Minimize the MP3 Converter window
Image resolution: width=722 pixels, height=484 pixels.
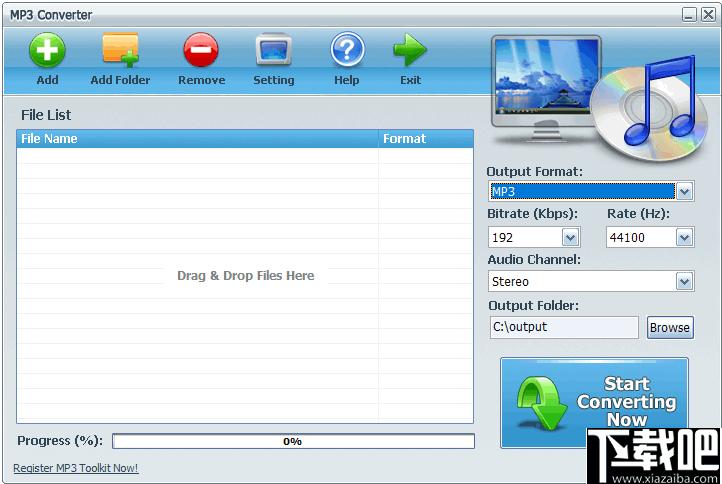(689, 15)
